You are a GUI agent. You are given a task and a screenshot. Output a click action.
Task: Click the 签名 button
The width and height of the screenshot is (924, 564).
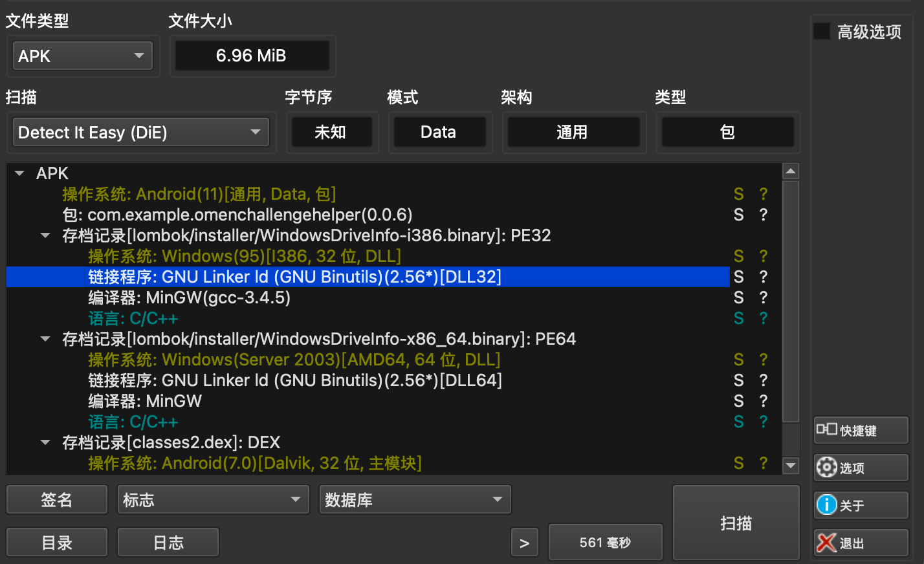click(57, 499)
